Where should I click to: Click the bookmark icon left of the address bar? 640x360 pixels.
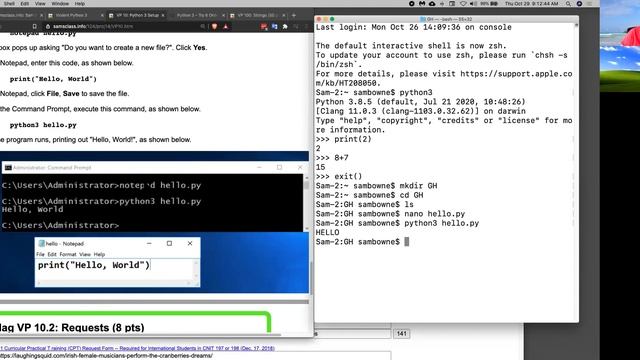34,26
